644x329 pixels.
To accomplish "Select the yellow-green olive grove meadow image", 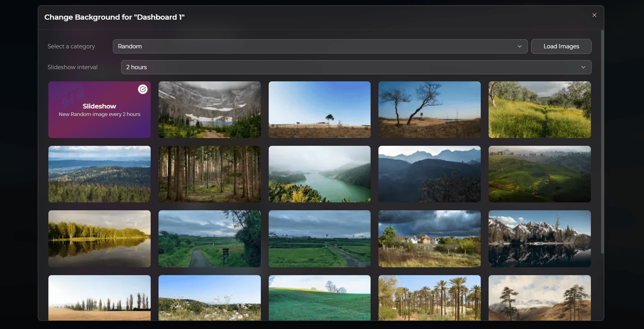I will (539, 110).
